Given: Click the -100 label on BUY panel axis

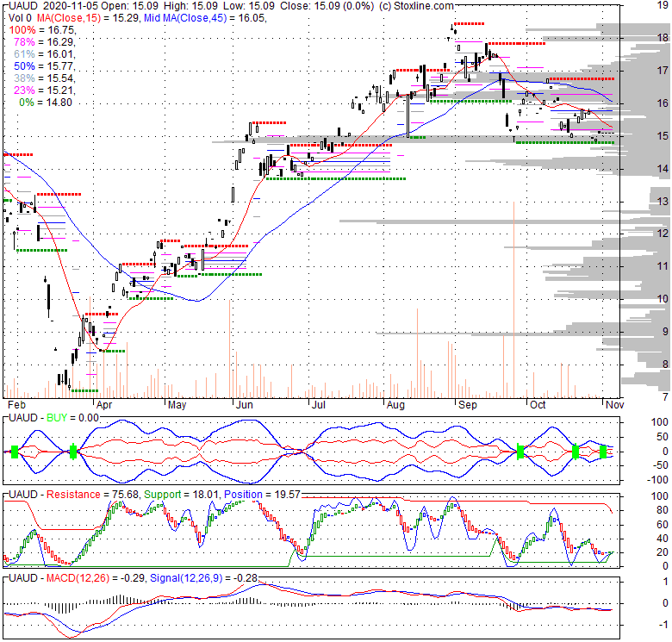Looking at the screenshot, I should [659, 480].
